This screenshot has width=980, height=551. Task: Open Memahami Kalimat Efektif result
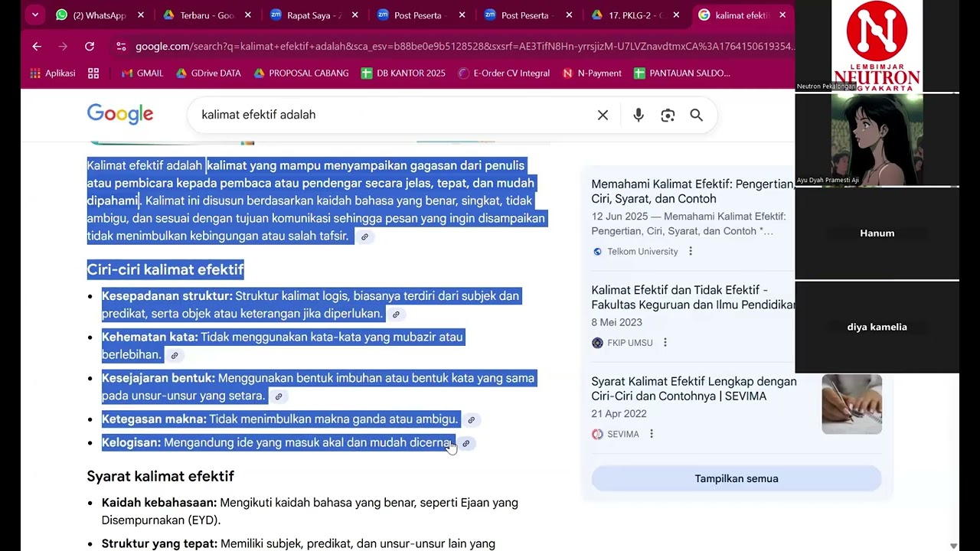point(692,191)
